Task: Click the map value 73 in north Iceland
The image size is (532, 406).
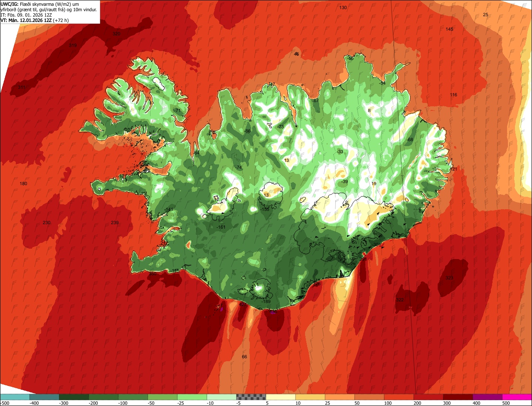Action: point(281,127)
